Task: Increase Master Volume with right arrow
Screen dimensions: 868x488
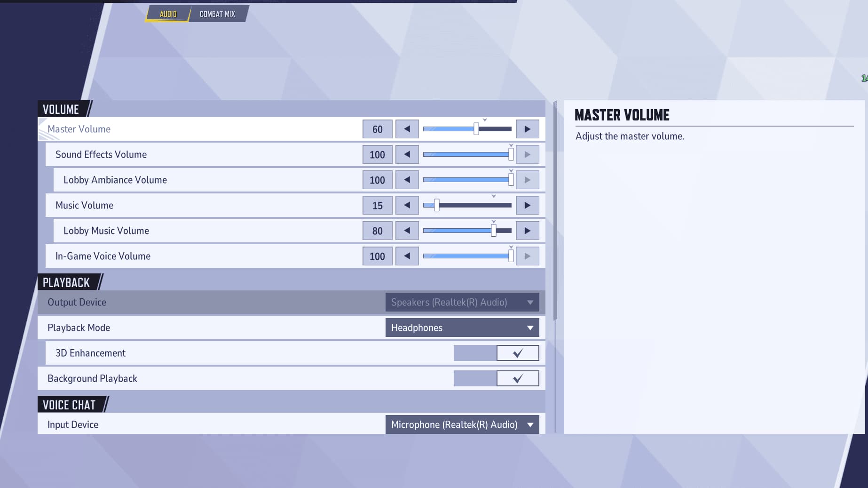Action: click(527, 129)
